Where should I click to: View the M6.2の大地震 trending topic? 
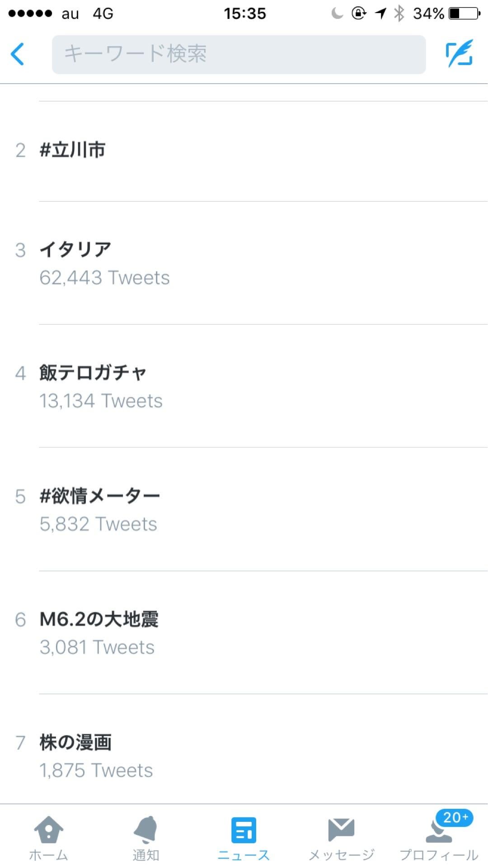(99, 619)
